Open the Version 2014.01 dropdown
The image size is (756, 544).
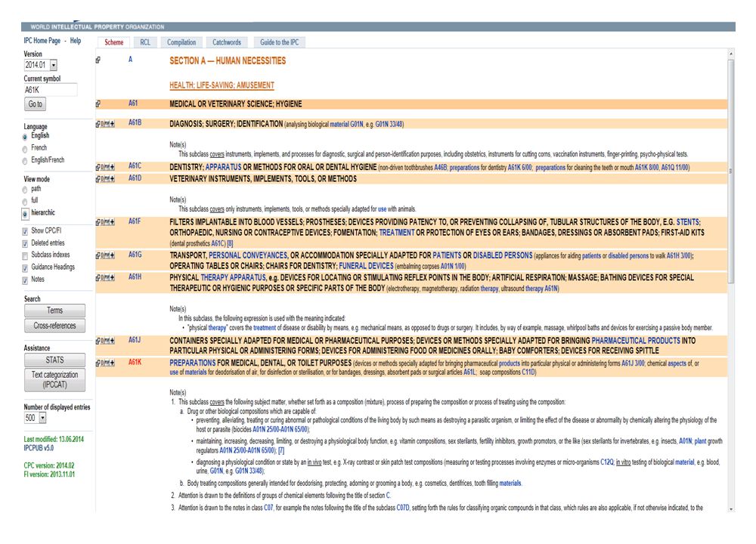coord(41,65)
